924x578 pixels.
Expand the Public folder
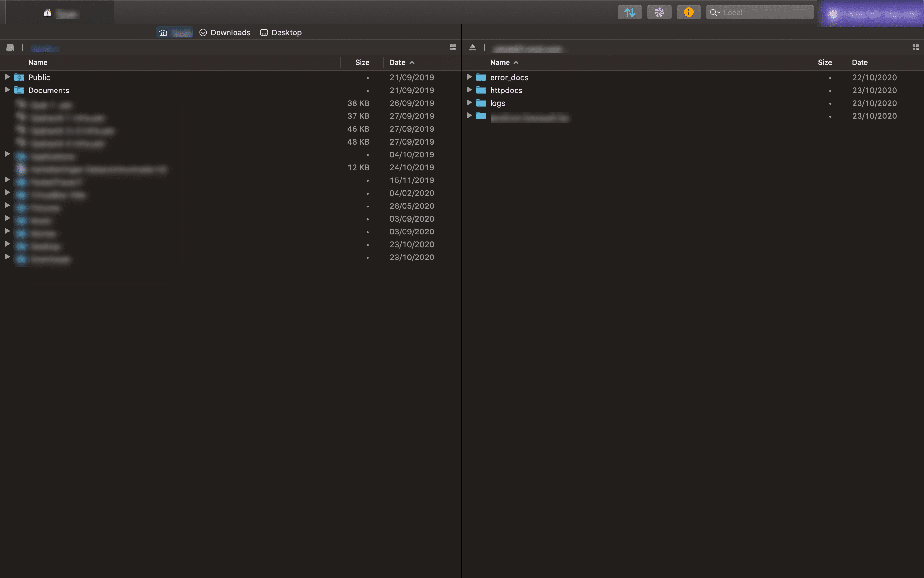[x=7, y=77]
